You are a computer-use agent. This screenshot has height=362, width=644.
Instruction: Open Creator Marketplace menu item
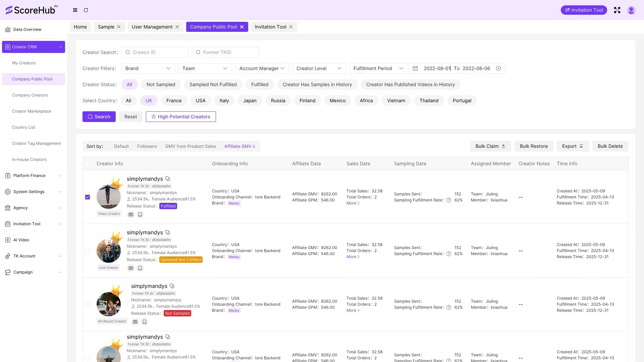[32, 111]
